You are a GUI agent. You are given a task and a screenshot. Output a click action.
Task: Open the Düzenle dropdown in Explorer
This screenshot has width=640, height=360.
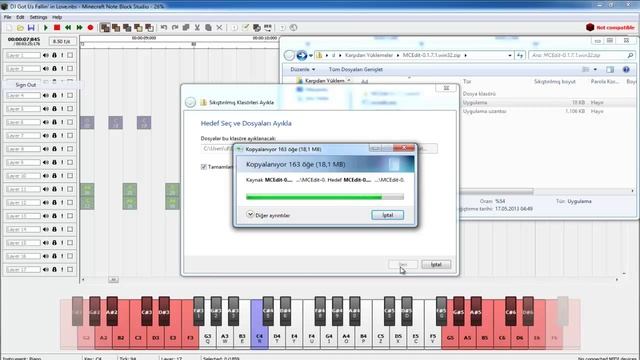(x=302, y=70)
